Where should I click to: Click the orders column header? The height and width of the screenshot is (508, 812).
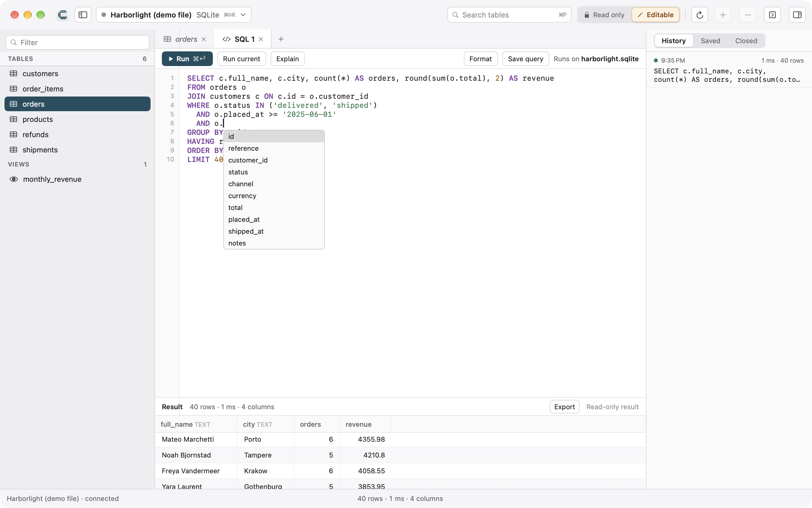click(x=317, y=424)
